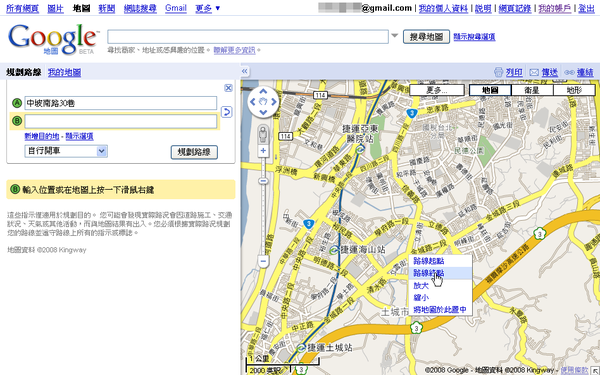The width and height of the screenshot is (600, 375).
Task: Close the directions box with the X
Action: pyautogui.click(x=228, y=88)
